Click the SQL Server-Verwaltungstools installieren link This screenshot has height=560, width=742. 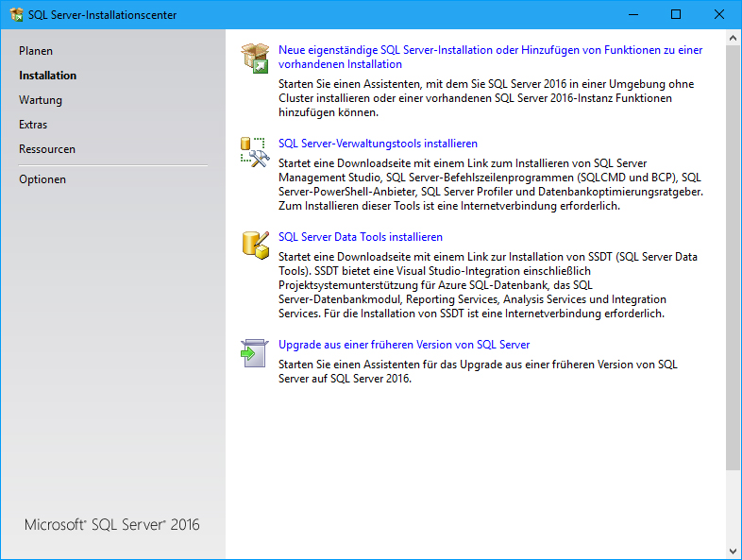pos(378,144)
